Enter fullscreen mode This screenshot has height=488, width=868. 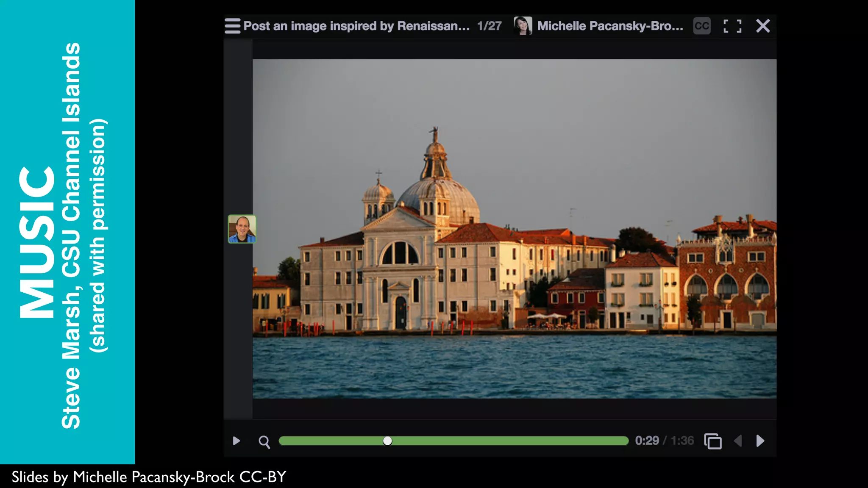point(732,26)
